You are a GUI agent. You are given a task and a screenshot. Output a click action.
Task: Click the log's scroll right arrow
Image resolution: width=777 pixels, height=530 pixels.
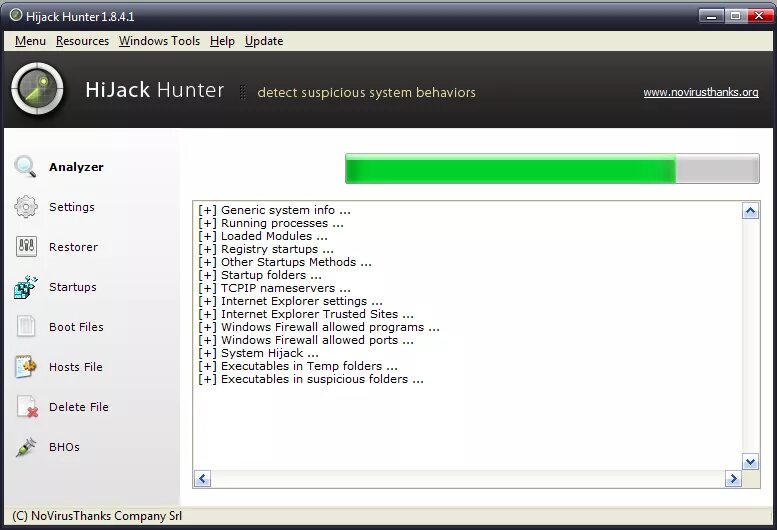tap(733, 479)
